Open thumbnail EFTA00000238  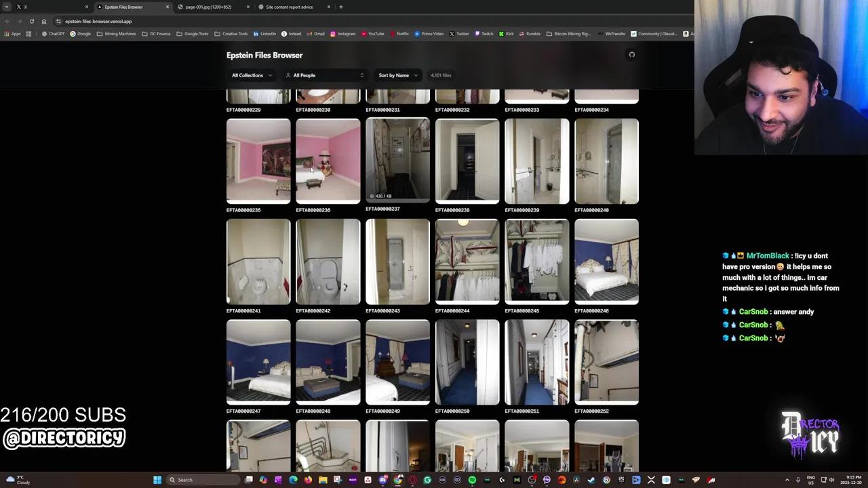coord(467,161)
